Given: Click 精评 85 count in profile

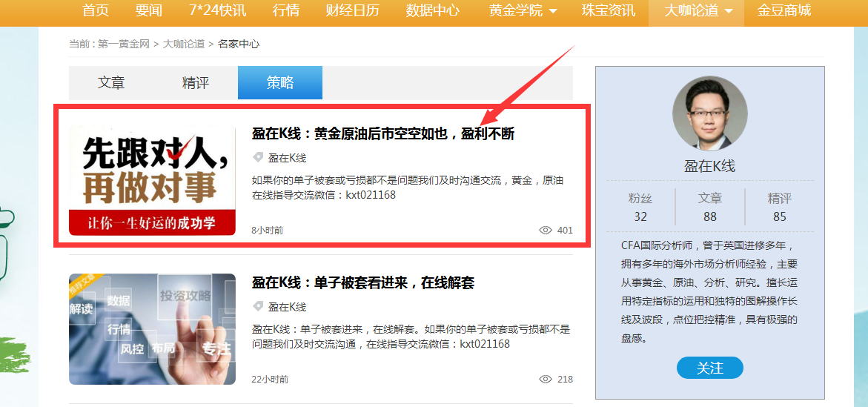Looking at the screenshot, I should 780,207.
